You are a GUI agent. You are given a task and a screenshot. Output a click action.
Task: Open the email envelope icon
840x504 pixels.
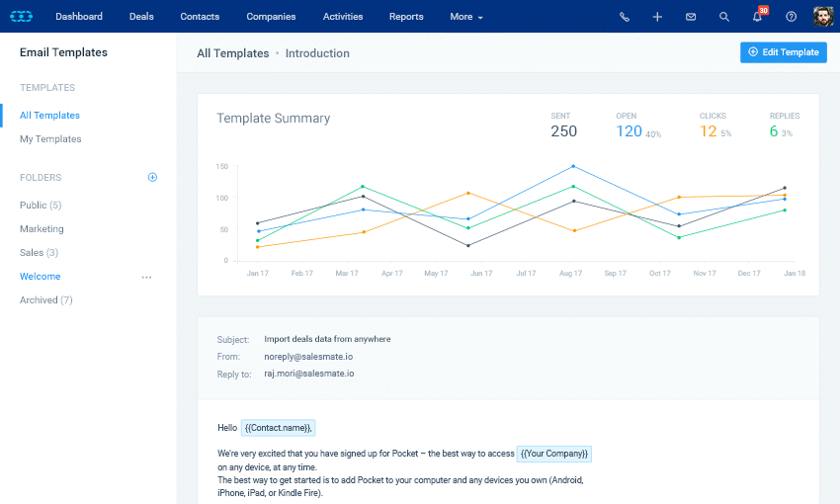click(x=691, y=17)
